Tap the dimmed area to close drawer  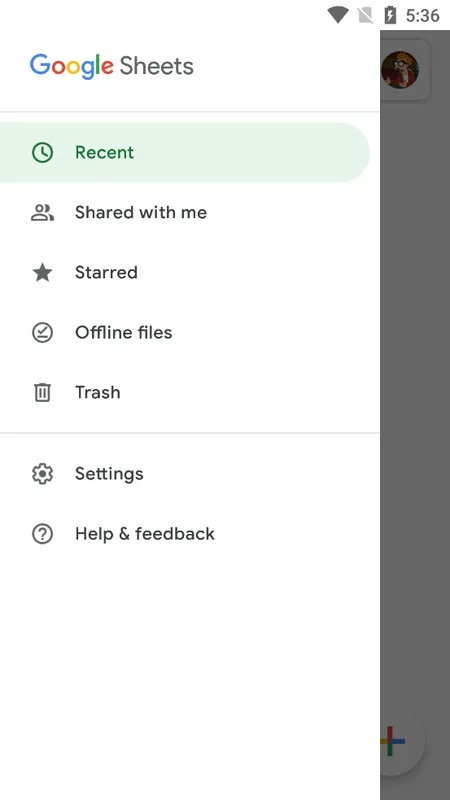pos(415,408)
